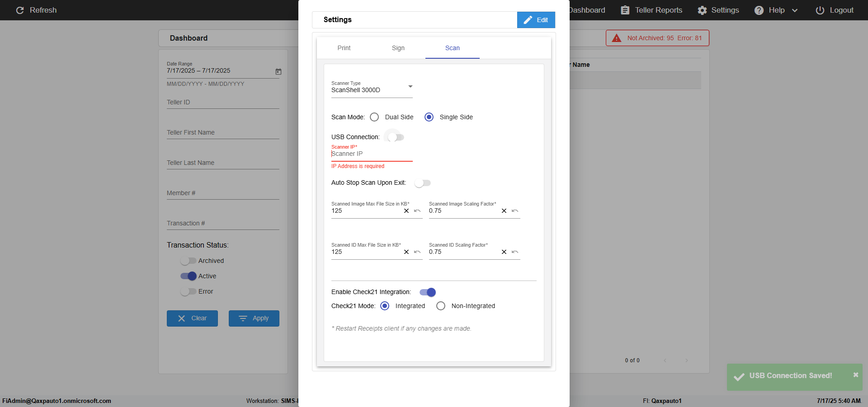Image resolution: width=868 pixels, height=407 pixels.
Task: Open Teller Reports menu item
Action: click(651, 10)
